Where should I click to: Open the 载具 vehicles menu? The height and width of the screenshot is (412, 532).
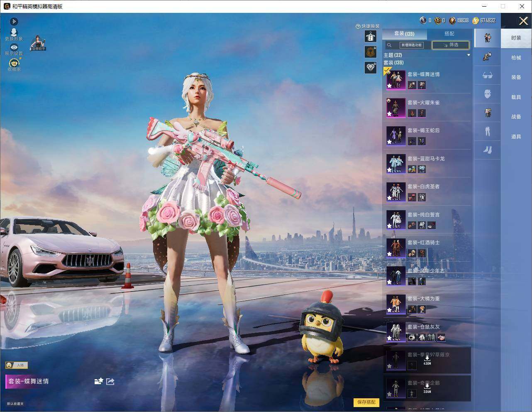coord(516,97)
